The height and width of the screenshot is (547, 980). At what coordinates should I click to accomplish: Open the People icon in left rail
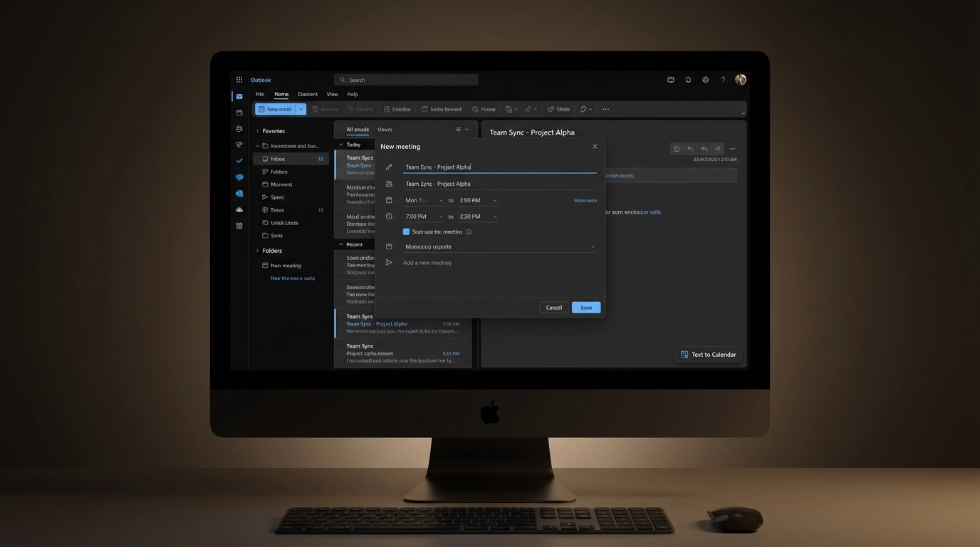(x=239, y=129)
